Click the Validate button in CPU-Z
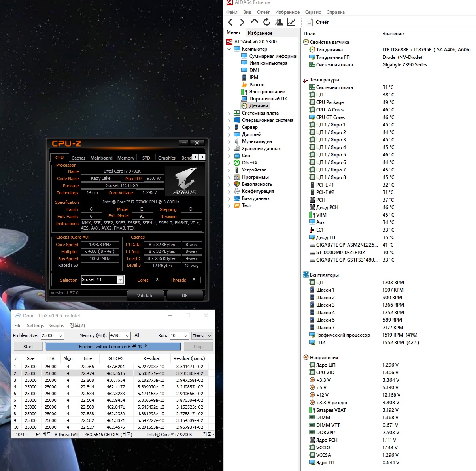Screen dimensions: 476x471 [145, 296]
